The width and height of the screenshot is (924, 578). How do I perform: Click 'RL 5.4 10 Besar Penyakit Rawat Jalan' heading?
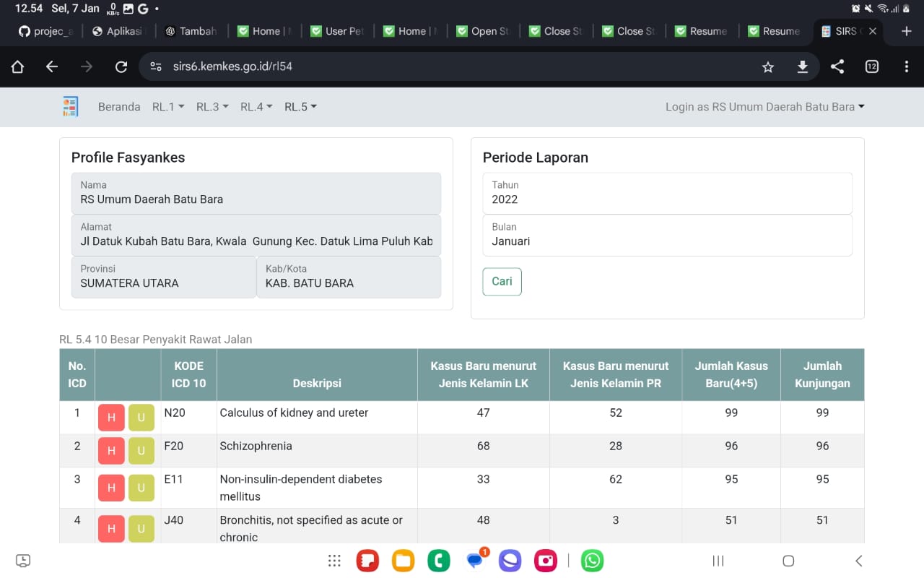click(156, 340)
